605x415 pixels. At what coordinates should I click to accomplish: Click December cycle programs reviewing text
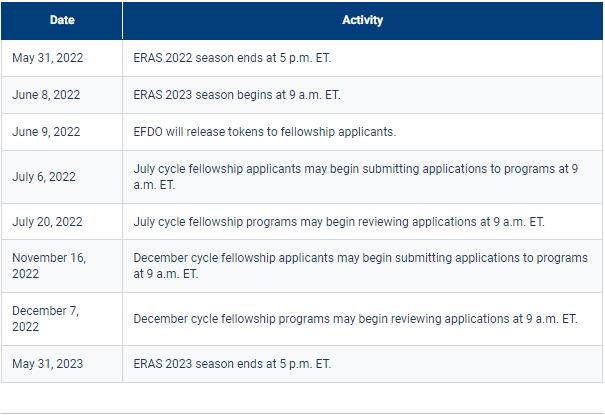coord(355,319)
